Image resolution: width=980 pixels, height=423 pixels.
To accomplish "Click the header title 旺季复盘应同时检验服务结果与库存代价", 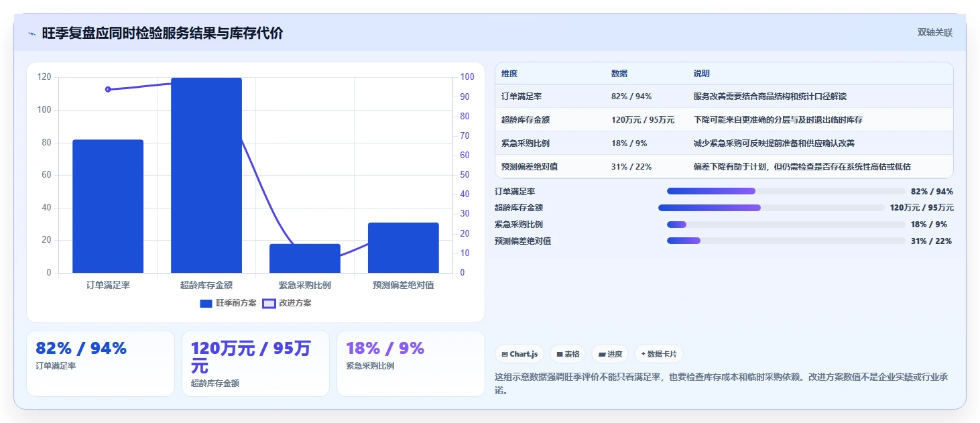I will coord(162,33).
